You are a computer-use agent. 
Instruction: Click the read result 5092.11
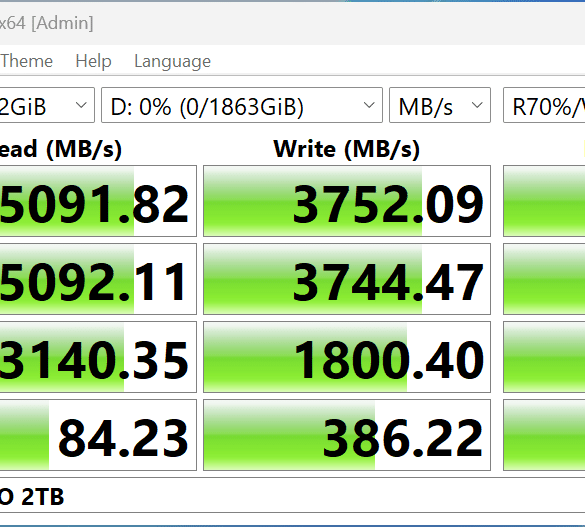(98, 279)
